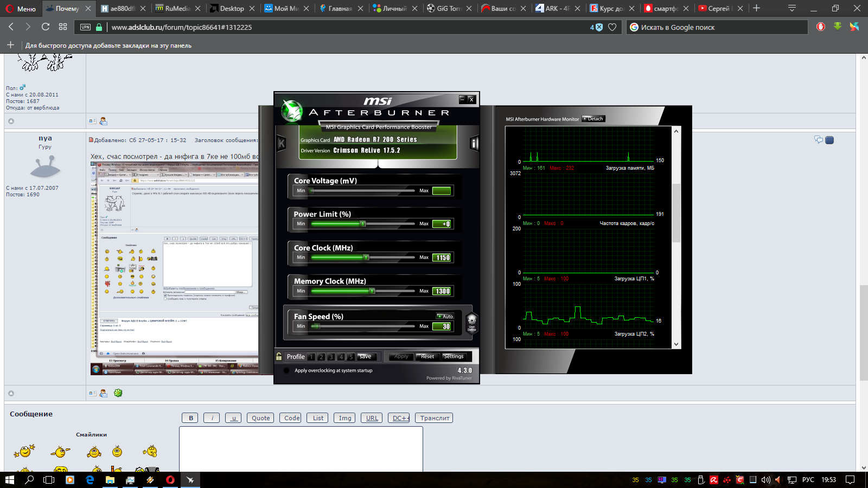Enable Apply overclocking at system startup
Viewport: 868px width, 488px height.
286,371
